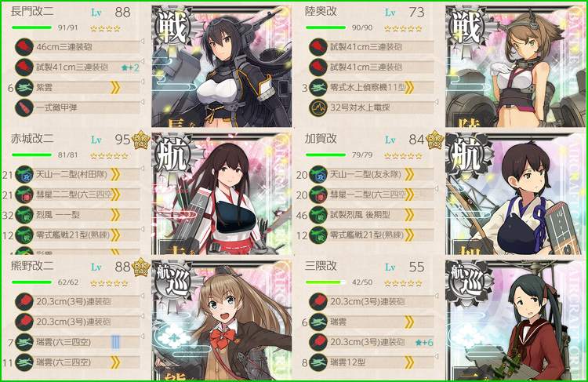The width and height of the screenshot is (588, 382).
Task: Click the 改修max badge on 赤城改二
Action: (x=141, y=140)
